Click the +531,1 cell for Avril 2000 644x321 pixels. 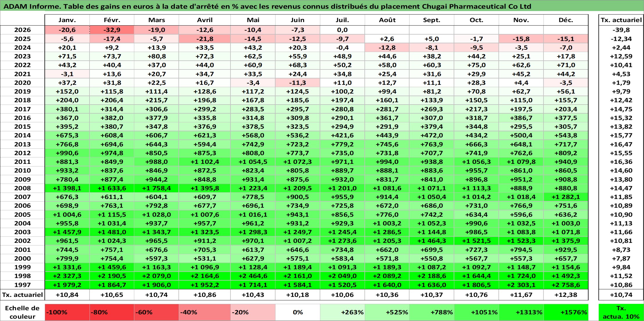(x=205, y=259)
